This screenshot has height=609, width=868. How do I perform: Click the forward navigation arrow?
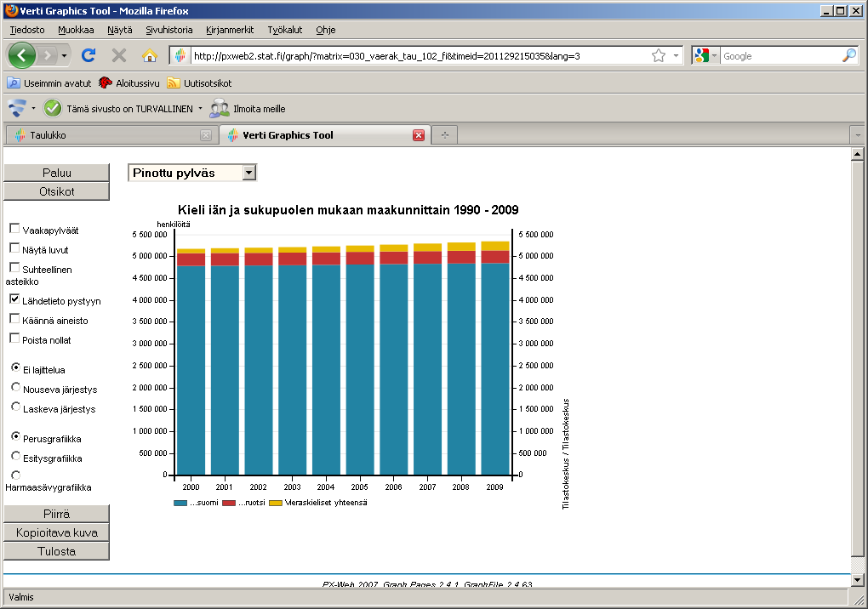pos(48,55)
